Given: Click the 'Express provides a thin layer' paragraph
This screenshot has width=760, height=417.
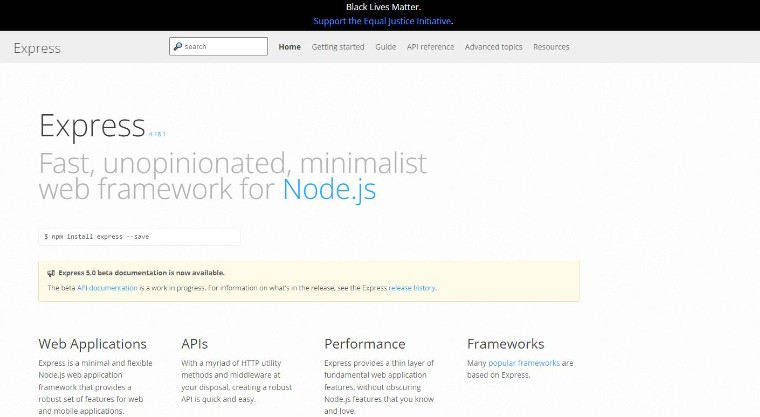Looking at the screenshot, I should tap(379, 387).
